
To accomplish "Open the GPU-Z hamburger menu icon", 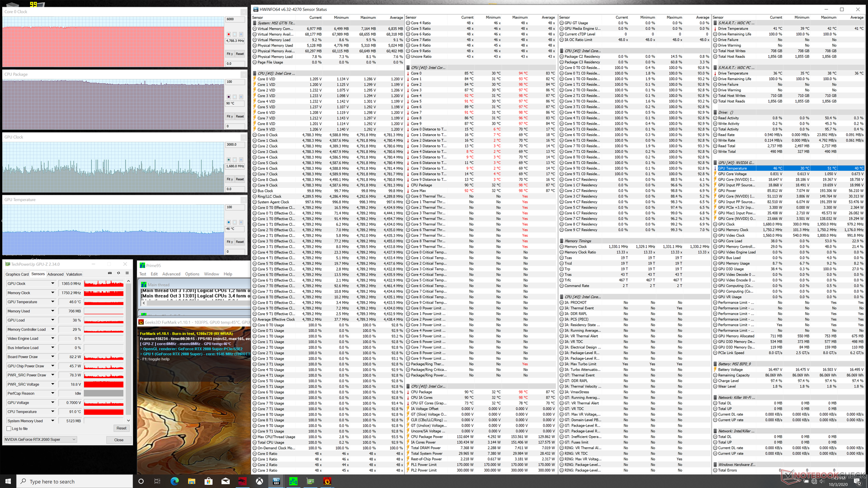I will click(127, 273).
